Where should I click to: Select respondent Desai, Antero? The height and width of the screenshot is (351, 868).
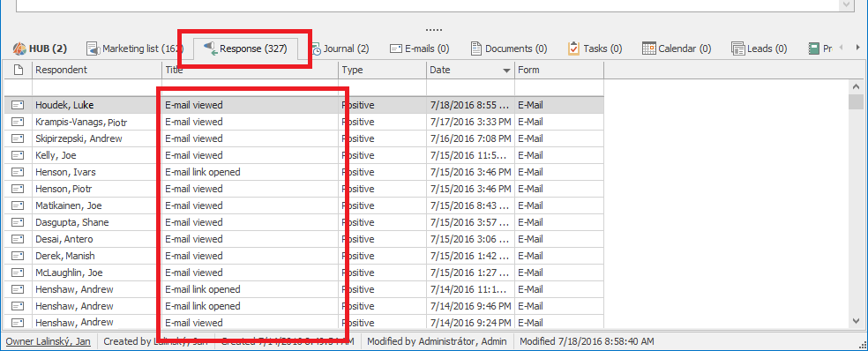click(64, 239)
